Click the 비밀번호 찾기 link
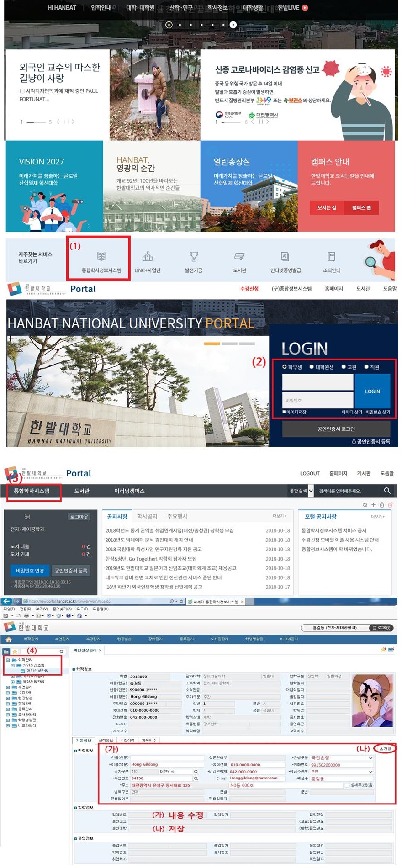Screen dimensions: 402x868 378,412
